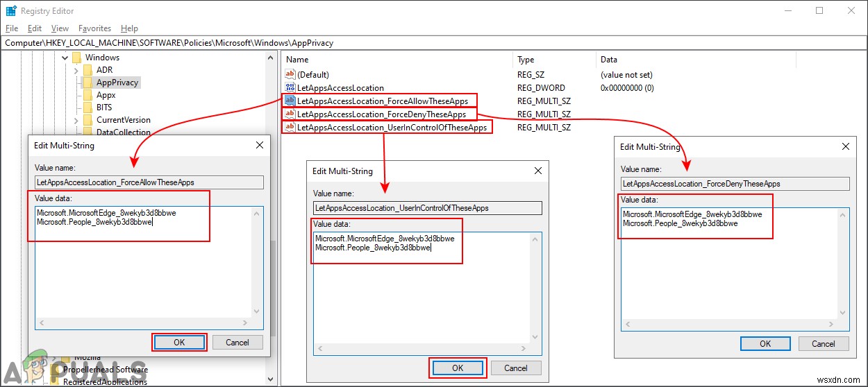Image resolution: width=868 pixels, height=387 pixels.
Task: Select the (Default) value string icon
Action: click(290, 74)
